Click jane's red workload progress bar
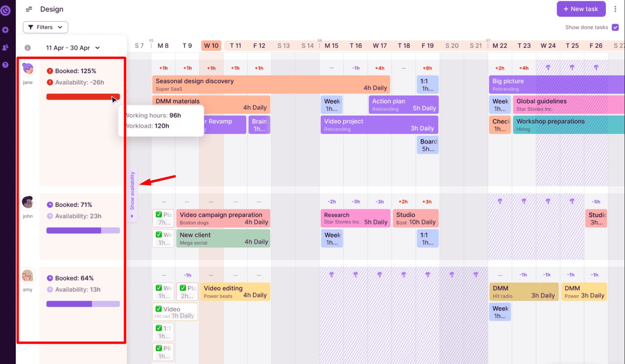This screenshot has height=364, width=625. (82, 97)
